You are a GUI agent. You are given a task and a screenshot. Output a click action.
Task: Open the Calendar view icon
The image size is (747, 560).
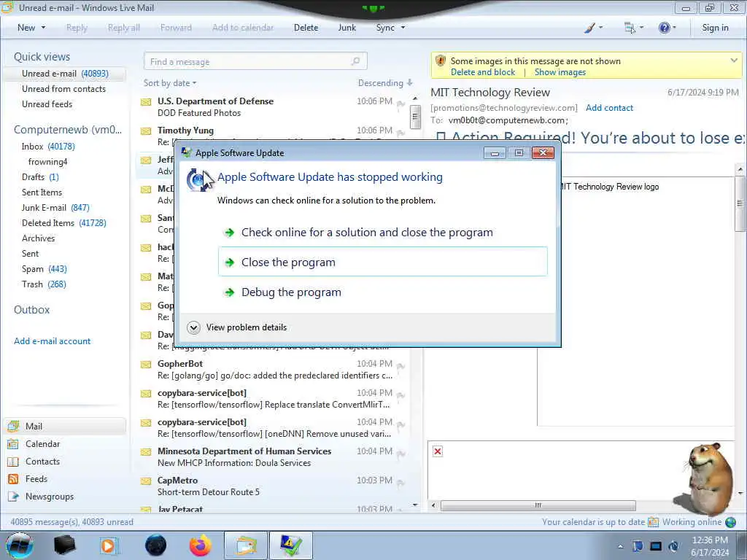click(13, 444)
